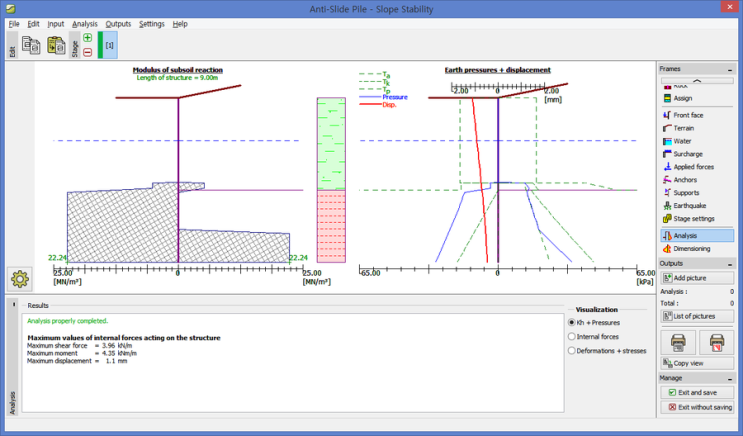
Task: Select Deformations + stresses visualization
Action: point(571,351)
